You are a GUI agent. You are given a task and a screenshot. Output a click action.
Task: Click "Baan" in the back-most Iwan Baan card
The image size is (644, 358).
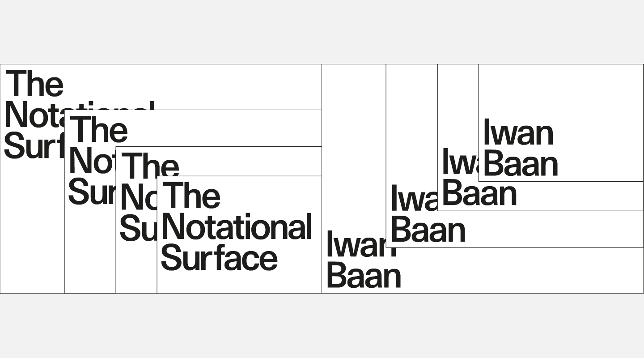[x=364, y=276]
